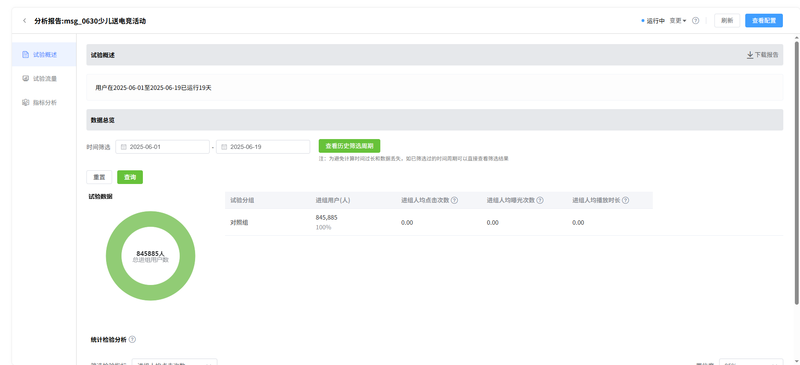The height and width of the screenshot is (365, 800).
Task: Click the 845,885 user count cell
Action: point(327,217)
